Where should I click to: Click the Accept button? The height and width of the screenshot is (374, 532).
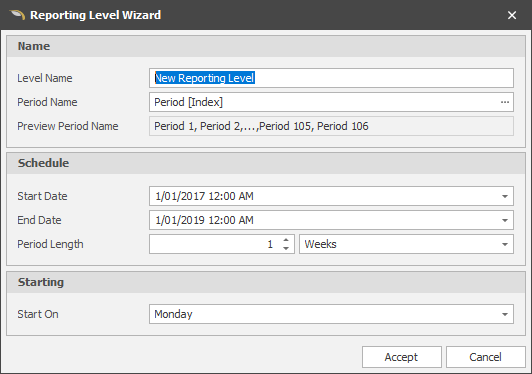402,357
